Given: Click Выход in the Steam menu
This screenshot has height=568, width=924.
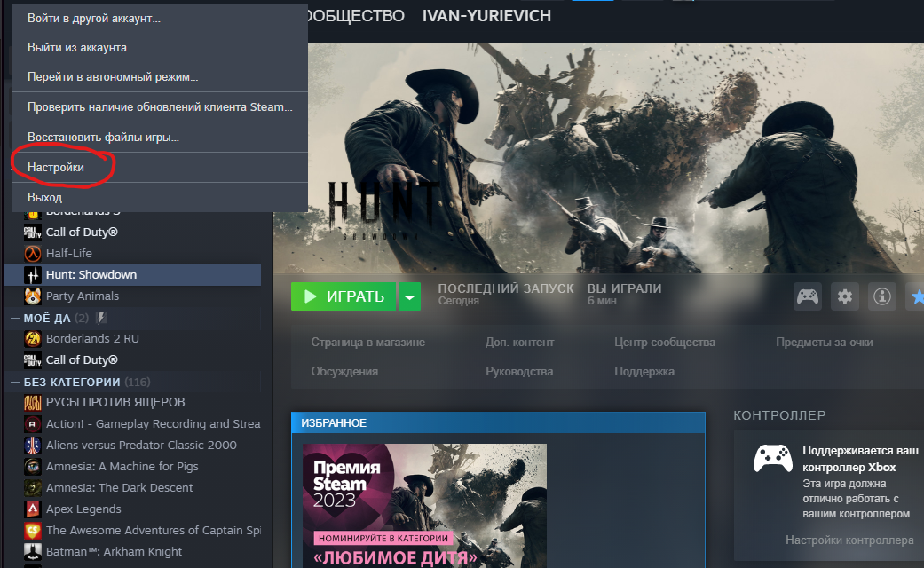Looking at the screenshot, I should [159, 197].
